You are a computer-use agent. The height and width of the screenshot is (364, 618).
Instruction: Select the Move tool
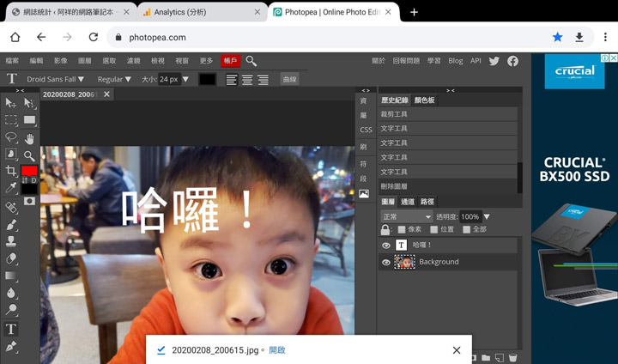coord(10,103)
